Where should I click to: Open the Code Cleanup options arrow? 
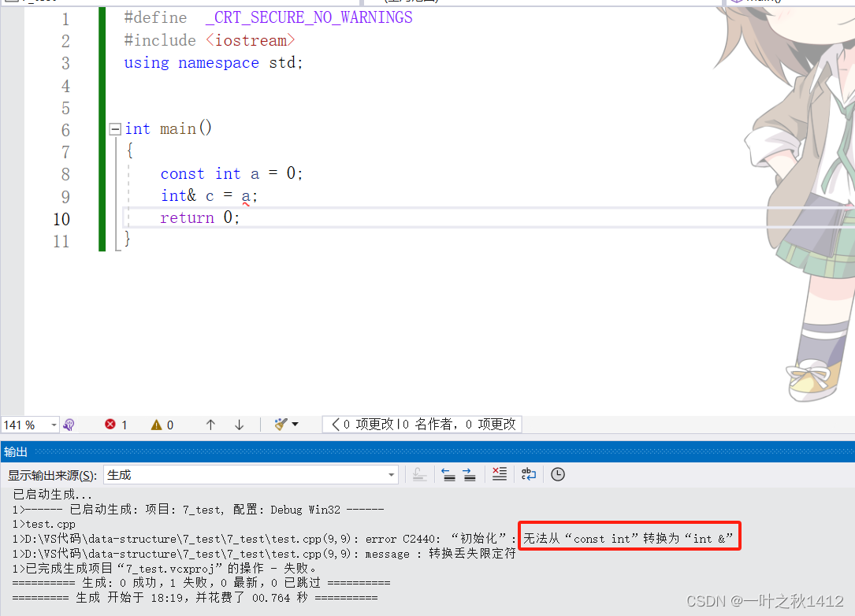(294, 425)
